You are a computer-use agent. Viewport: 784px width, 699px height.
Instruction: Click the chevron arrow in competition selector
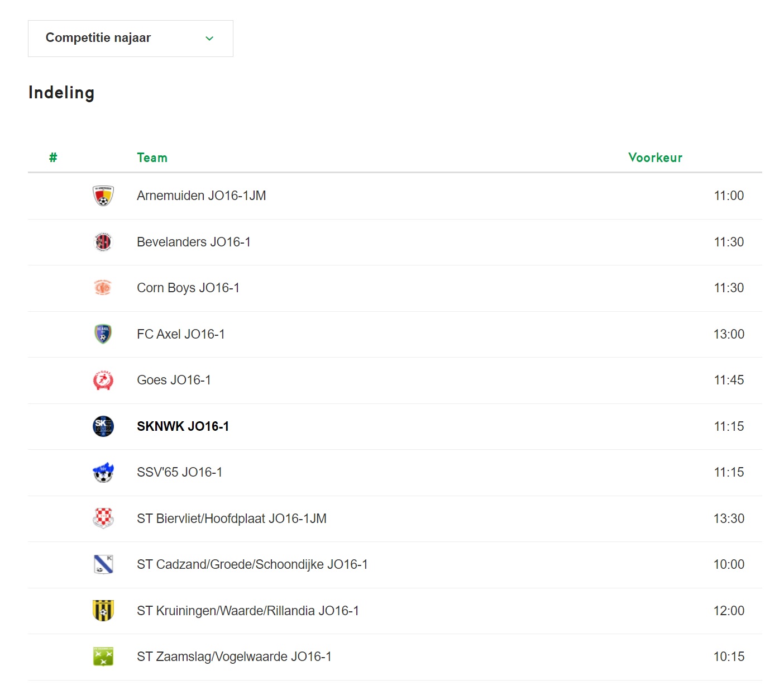209,39
